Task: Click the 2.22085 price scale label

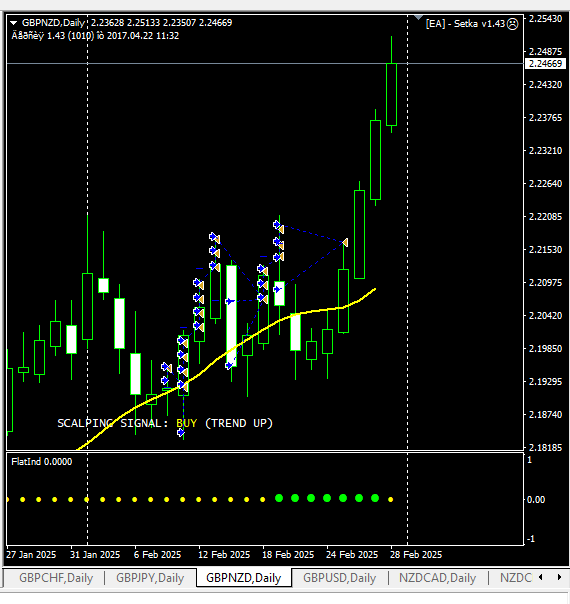Action: tap(545, 216)
